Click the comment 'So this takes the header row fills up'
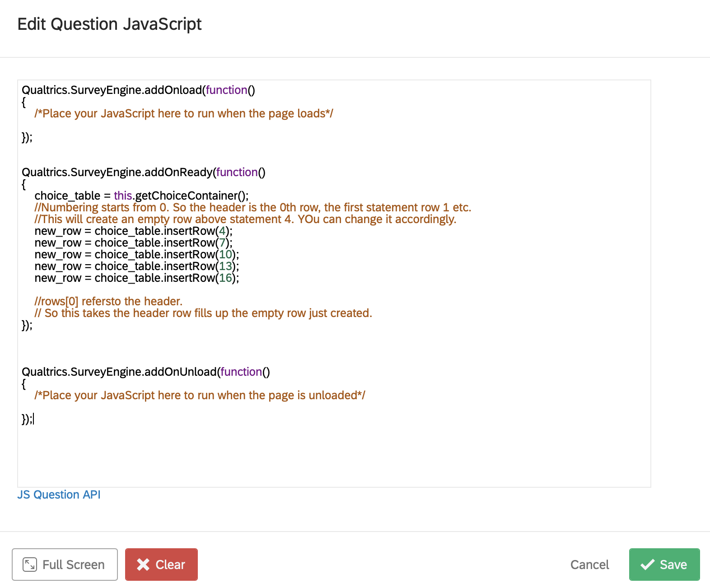Screen dimensions: 710x588 [x=203, y=313]
